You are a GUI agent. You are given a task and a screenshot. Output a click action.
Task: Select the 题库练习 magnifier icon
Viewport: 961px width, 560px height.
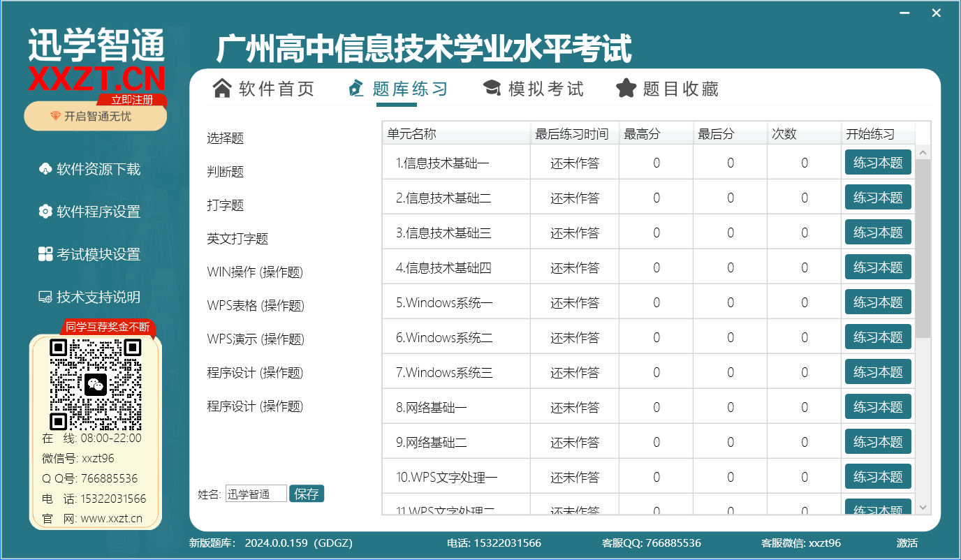(355, 88)
